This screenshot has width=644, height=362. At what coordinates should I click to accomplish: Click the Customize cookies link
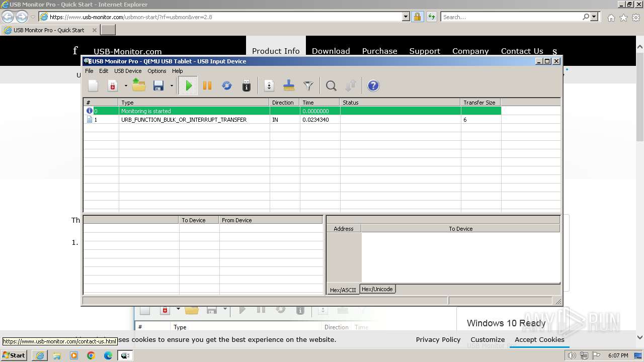[488, 339]
